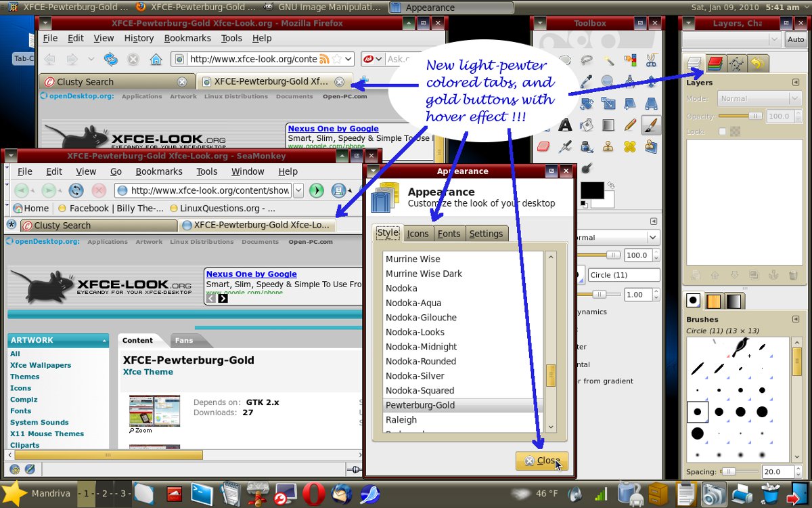This screenshot has height=508, width=812.
Task: Open the Mandriva star menu
Action: pyautogui.click(x=14, y=493)
